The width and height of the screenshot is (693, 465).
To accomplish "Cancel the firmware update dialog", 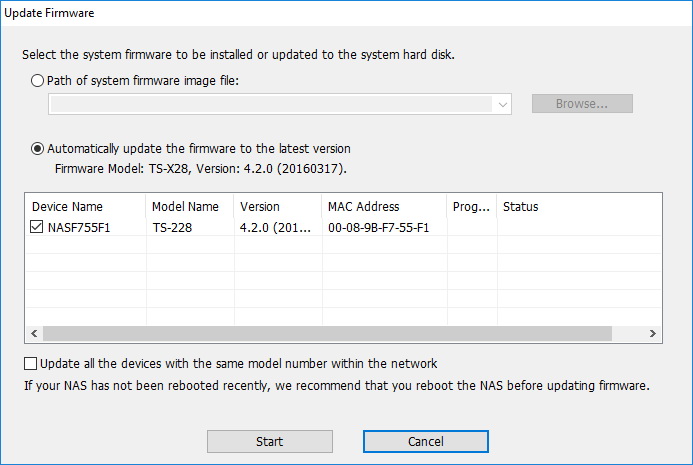I will pos(425,441).
